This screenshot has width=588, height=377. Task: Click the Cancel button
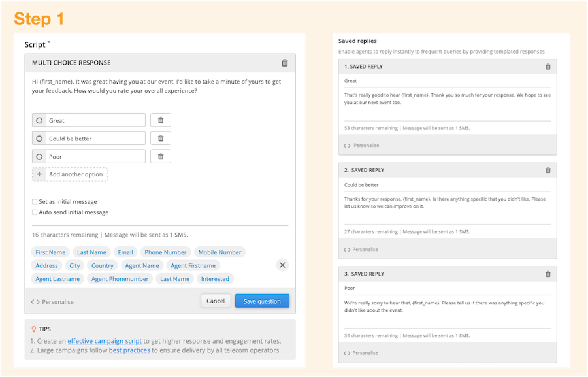(216, 301)
